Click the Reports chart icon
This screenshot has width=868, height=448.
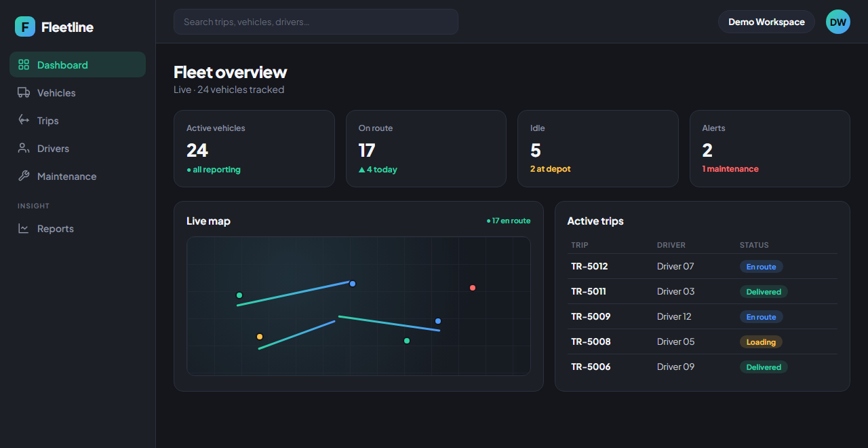[24, 228]
